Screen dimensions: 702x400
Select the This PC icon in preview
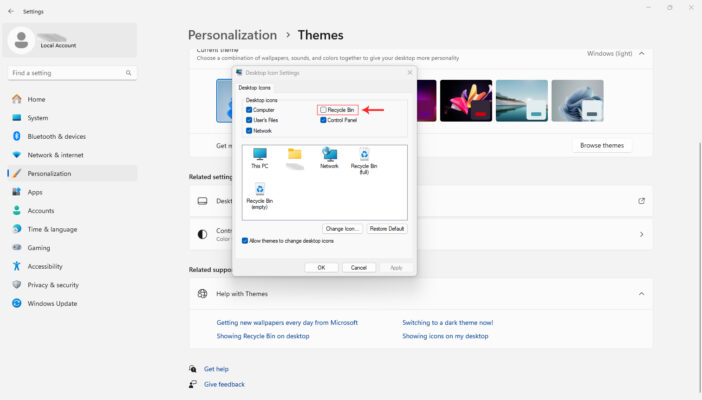point(259,155)
